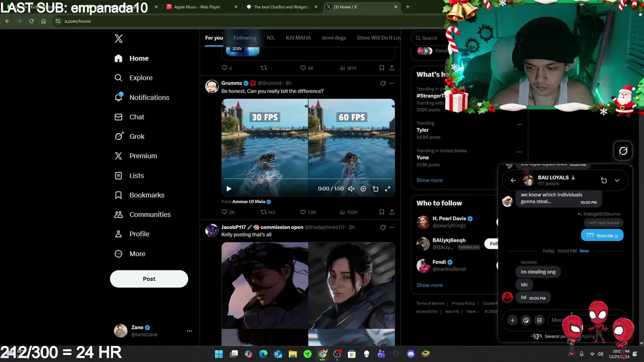Reply to Grummz post with 2K comments
Image resolution: width=644 pixels, height=362 pixels.
(228, 212)
